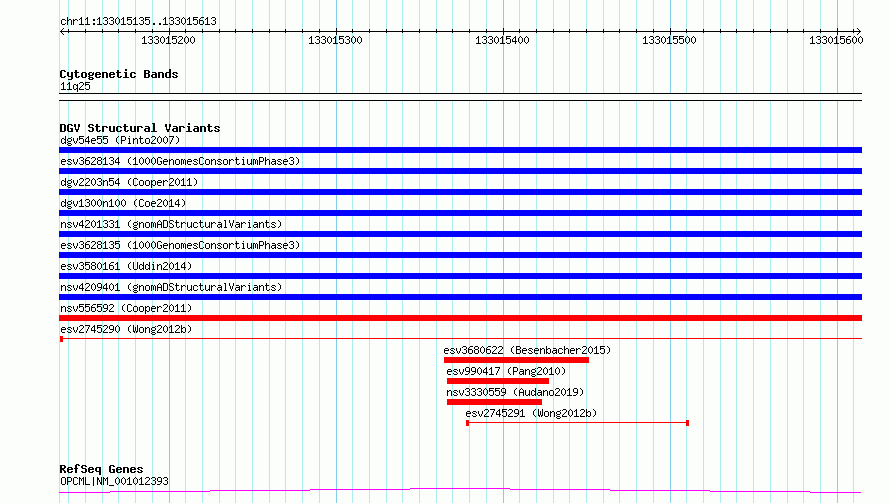Click variant label nsv3330559 (Audano2019)

pyautogui.click(x=515, y=392)
